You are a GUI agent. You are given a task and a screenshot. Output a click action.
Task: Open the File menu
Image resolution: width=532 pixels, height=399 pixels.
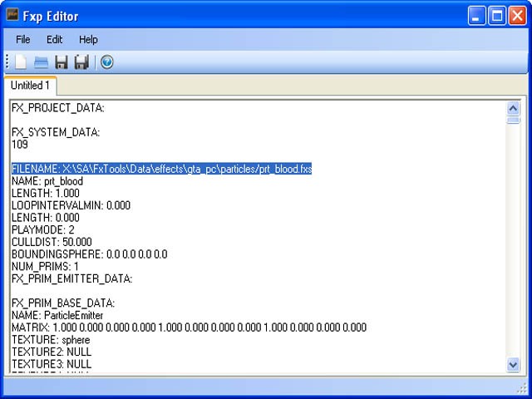coord(23,39)
